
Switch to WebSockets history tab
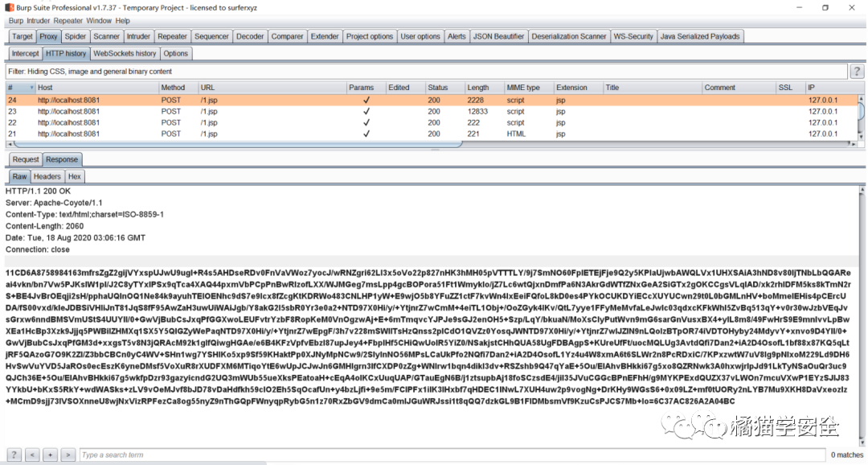[125, 54]
